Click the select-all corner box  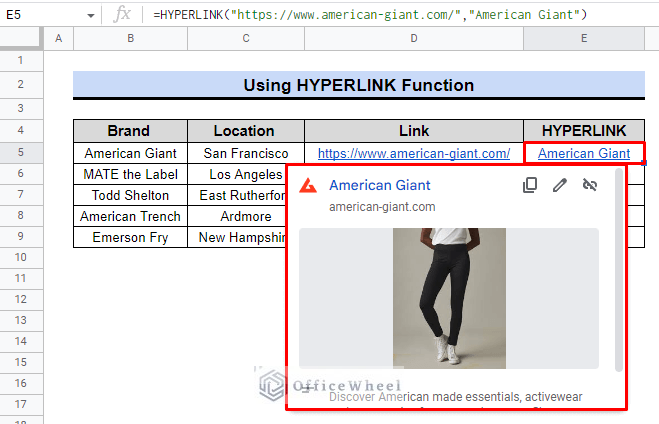pyautogui.click(x=21, y=39)
